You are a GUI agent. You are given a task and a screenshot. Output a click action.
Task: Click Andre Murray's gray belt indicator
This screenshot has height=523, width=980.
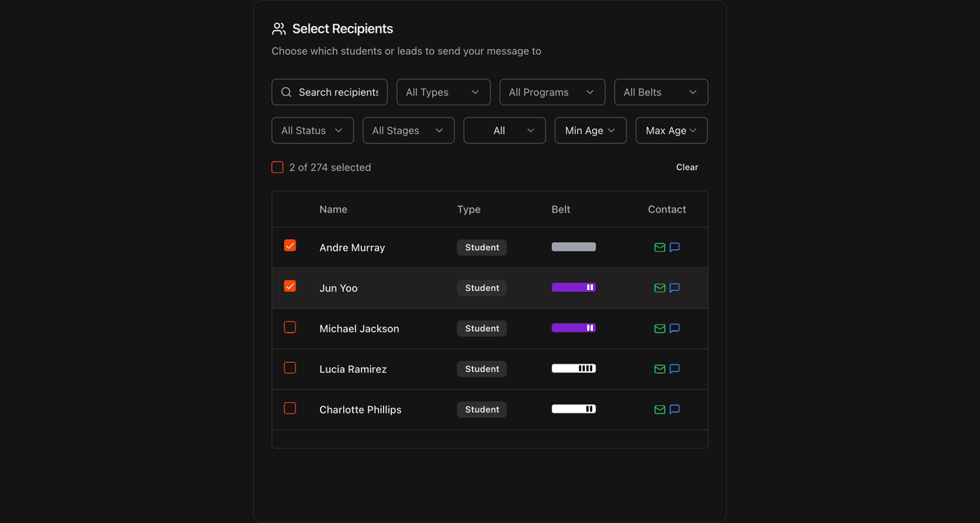tap(574, 247)
